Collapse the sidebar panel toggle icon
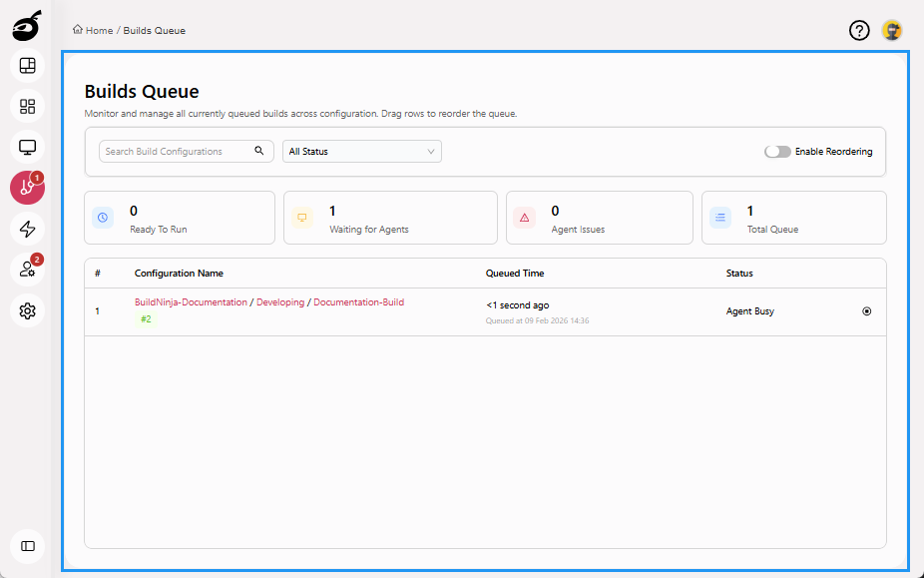Image resolution: width=924 pixels, height=578 pixels. click(x=27, y=546)
